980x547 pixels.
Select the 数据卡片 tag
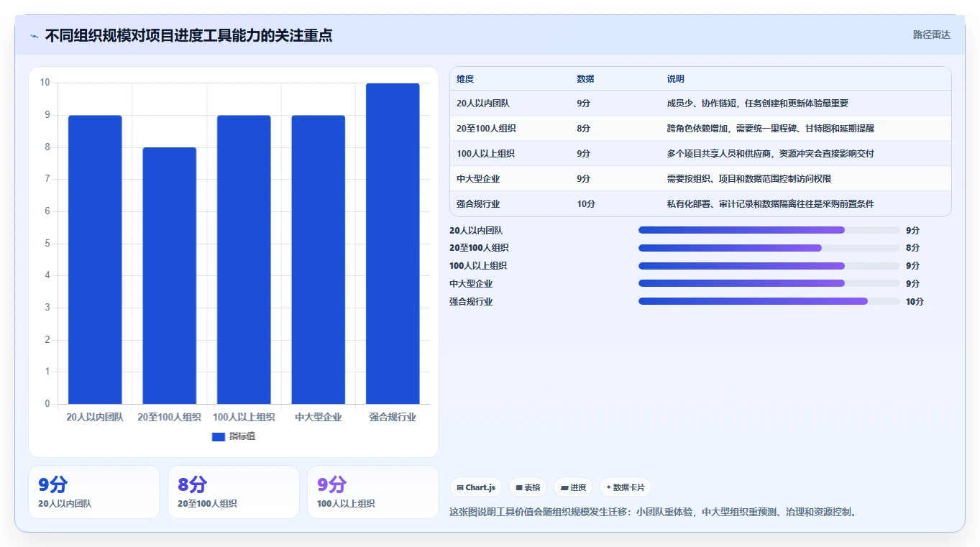(x=626, y=487)
